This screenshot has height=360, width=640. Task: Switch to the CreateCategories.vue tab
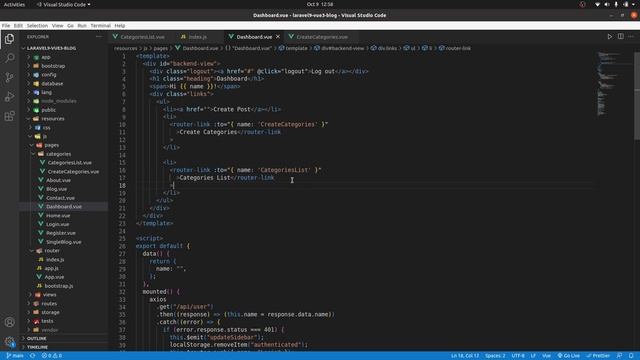[x=322, y=37]
